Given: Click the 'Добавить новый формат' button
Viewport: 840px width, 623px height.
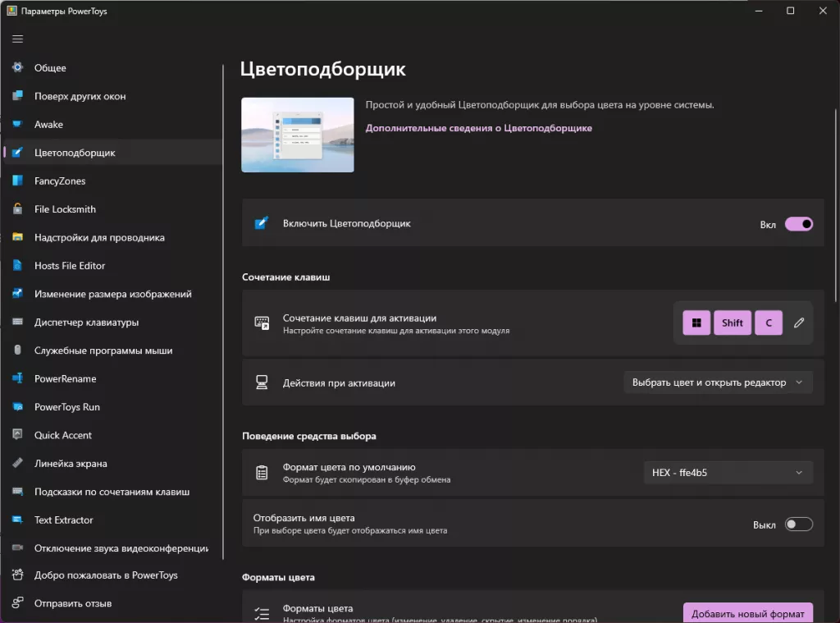Looking at the screenshot, I should pos(747,613).
